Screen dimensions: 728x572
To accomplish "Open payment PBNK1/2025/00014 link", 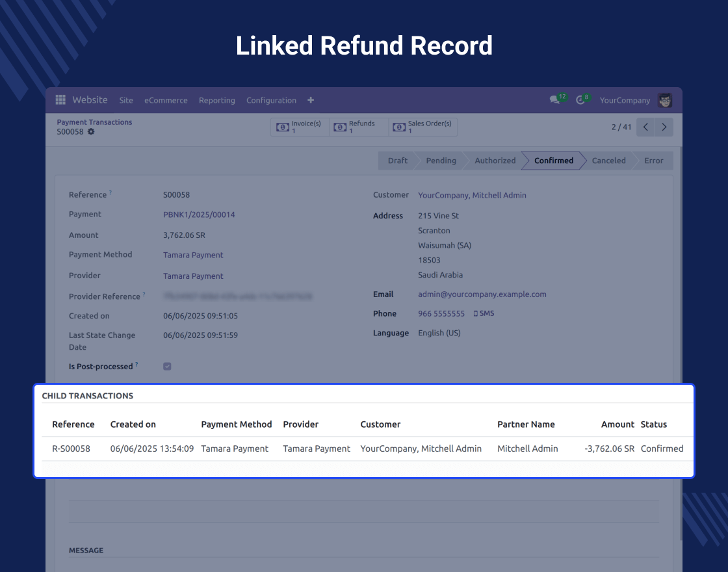I will 199,214.
